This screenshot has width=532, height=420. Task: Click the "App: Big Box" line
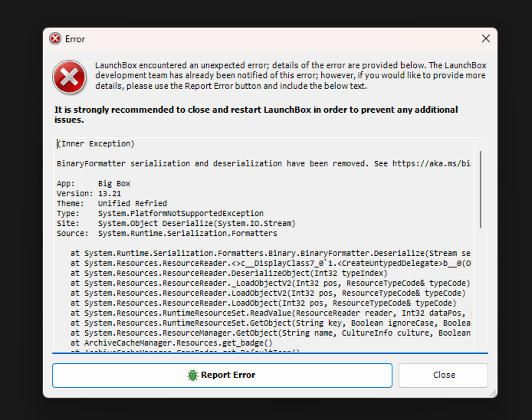94,184
